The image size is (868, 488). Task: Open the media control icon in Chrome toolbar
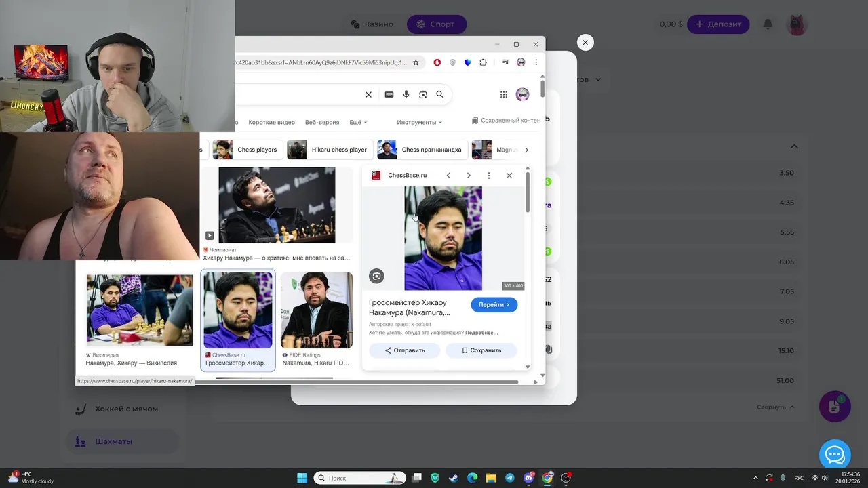click(506, 62)
